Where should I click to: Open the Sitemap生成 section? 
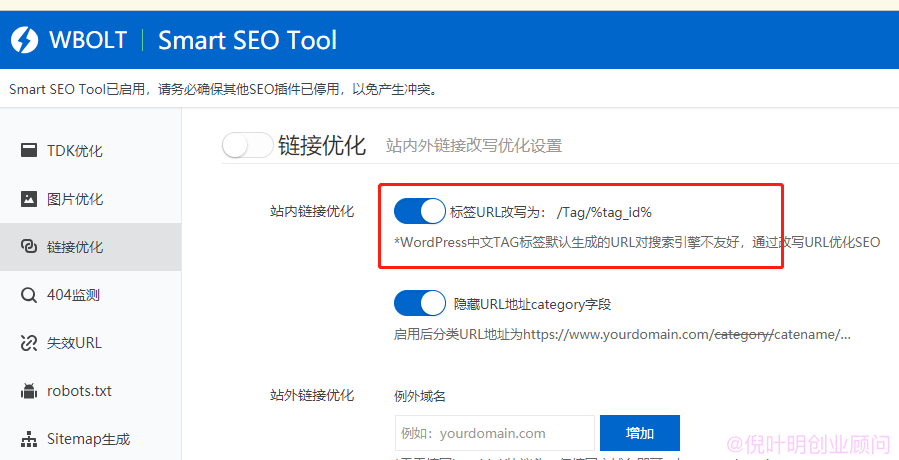tap(91, 439)
